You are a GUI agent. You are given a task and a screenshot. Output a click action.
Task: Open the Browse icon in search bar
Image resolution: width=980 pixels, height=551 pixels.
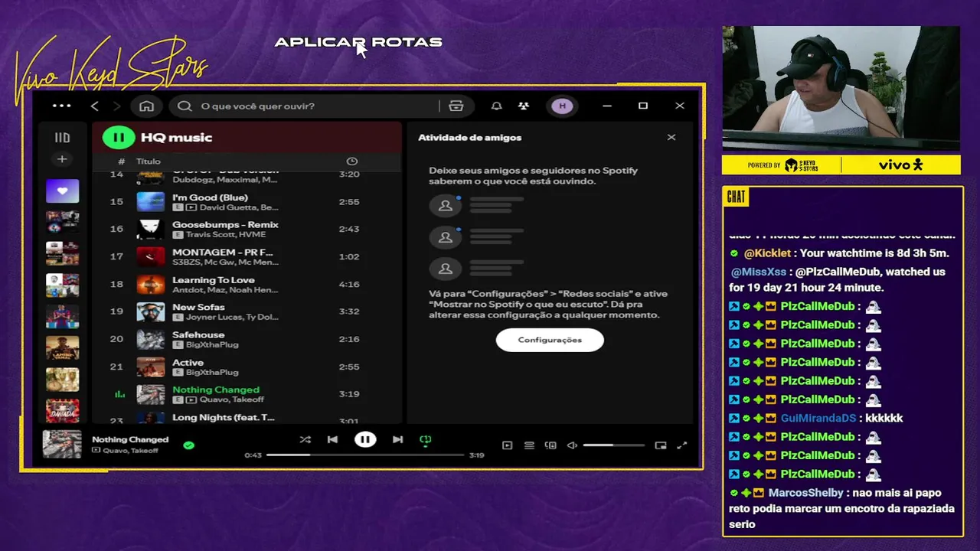click(456, 106)
